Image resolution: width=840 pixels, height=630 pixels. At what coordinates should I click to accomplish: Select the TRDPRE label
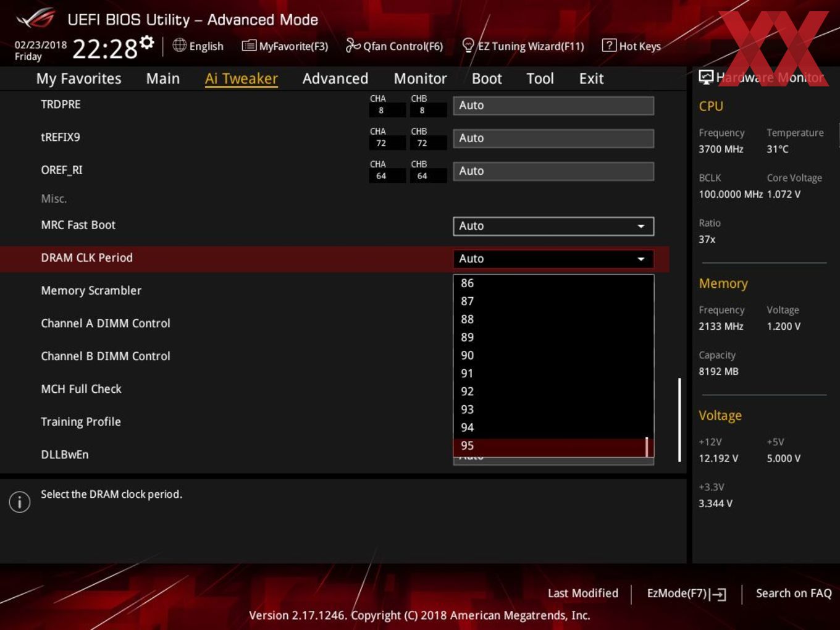61,104
